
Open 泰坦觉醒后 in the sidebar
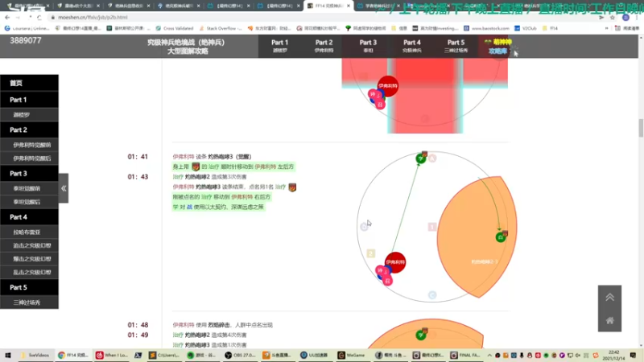tap(29, 202)
